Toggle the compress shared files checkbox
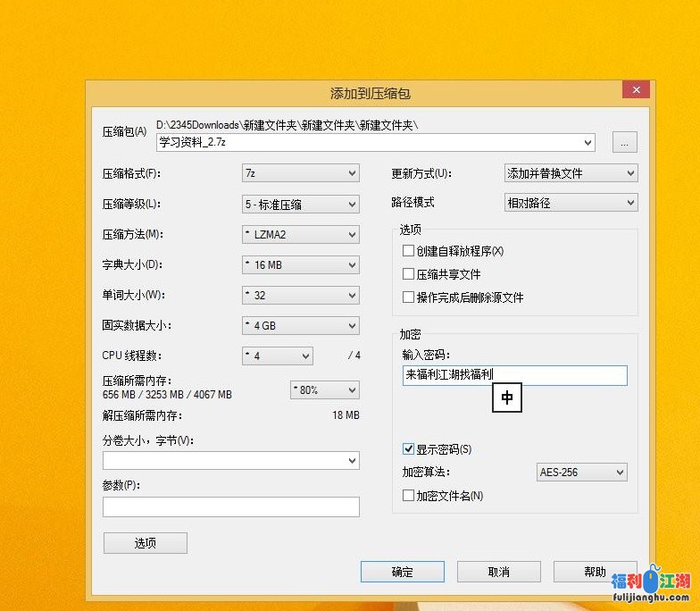This screenshot has height=611, width=700. click(x=409, y=274)
